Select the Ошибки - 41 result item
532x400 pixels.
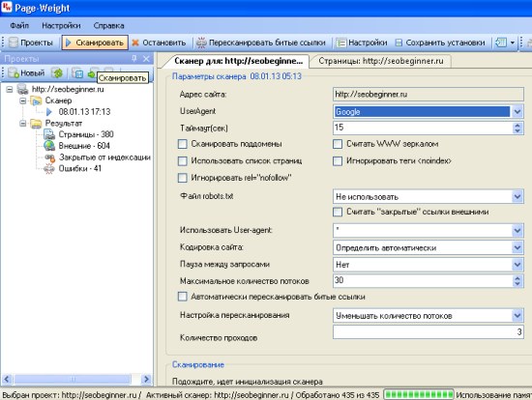point(79,168)
